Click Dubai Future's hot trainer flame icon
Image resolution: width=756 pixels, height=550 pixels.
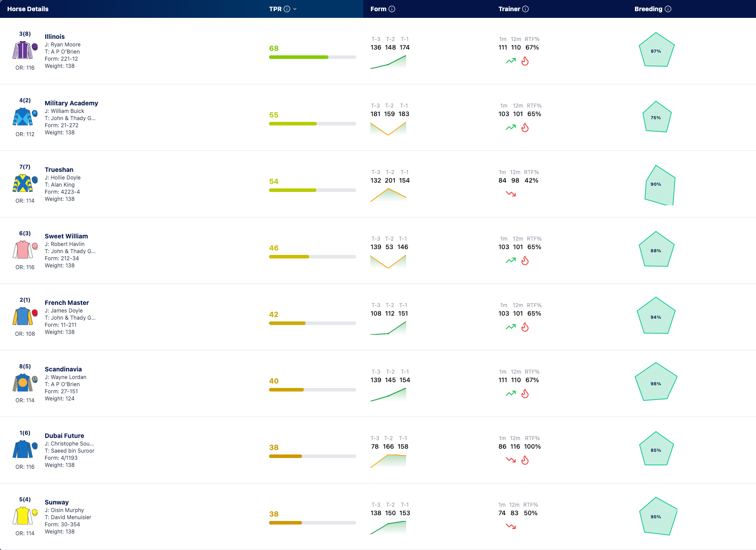point(525,460)
